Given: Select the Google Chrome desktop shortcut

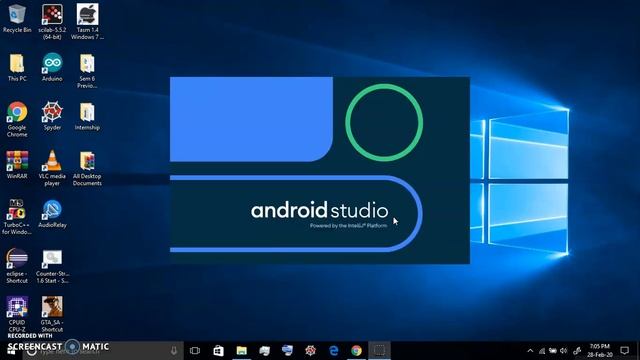Looking at the screenshot, I should 17,119.
